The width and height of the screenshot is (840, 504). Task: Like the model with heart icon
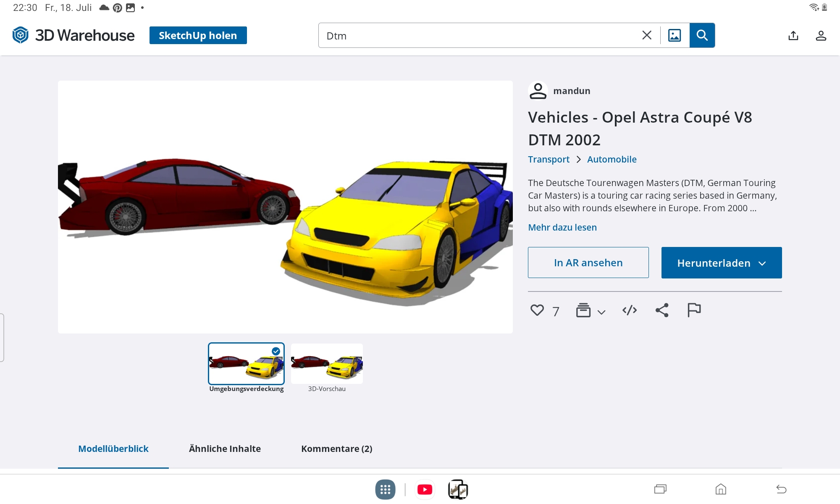tap(537, 310)
